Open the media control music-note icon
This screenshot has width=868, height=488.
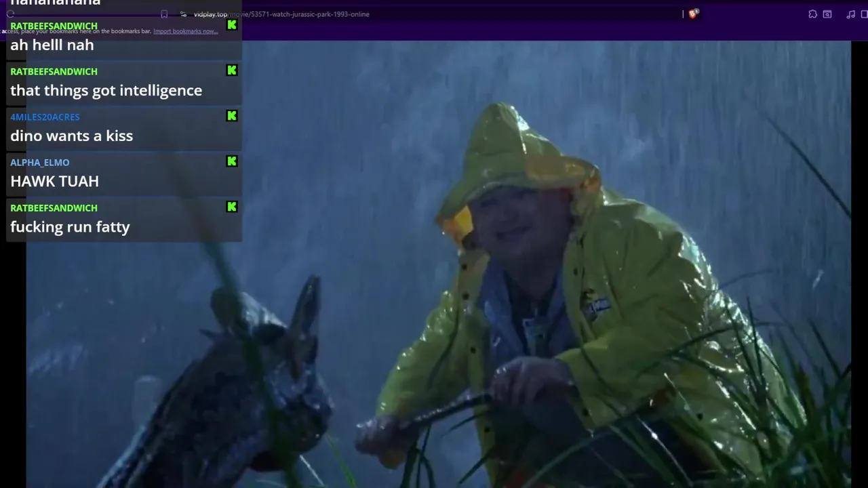pos(850,14)
